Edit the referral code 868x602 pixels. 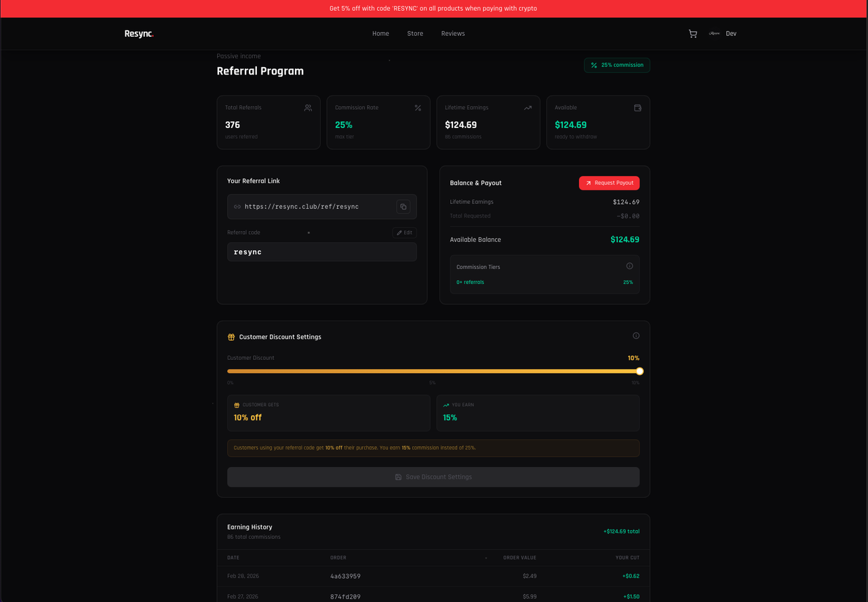click(x=404, y=232)
